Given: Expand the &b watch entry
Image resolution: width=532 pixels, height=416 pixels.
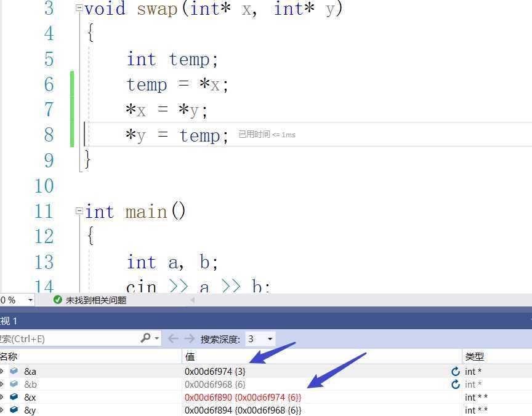Looking at the screenshot, I should pyautogui.click(x=2, y=384).
